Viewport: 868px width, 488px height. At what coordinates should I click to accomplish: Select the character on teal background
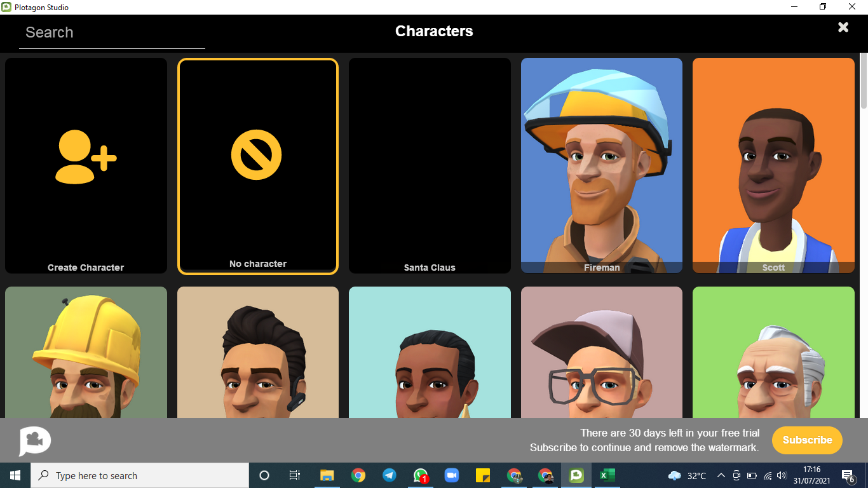pos(430,353)
